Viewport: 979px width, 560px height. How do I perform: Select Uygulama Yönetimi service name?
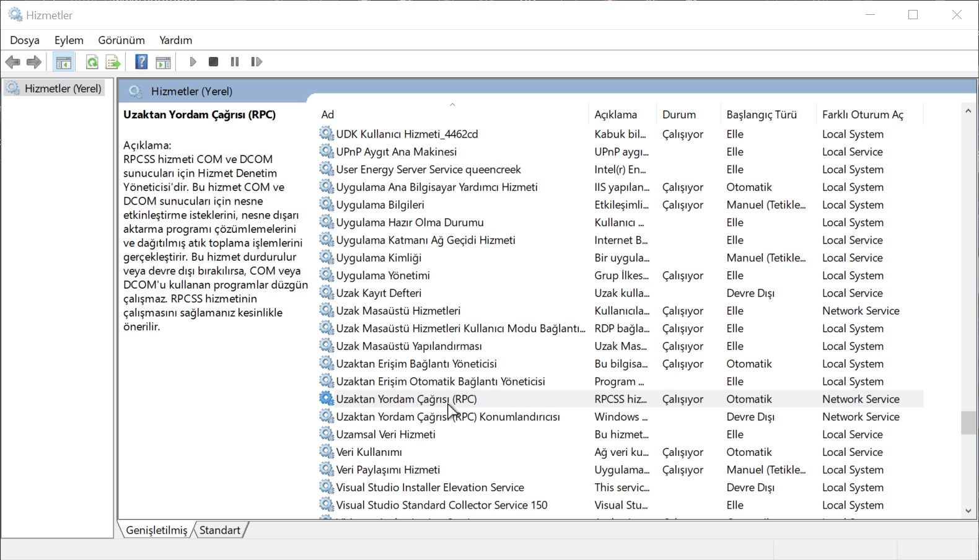click(x=383, y=275)
